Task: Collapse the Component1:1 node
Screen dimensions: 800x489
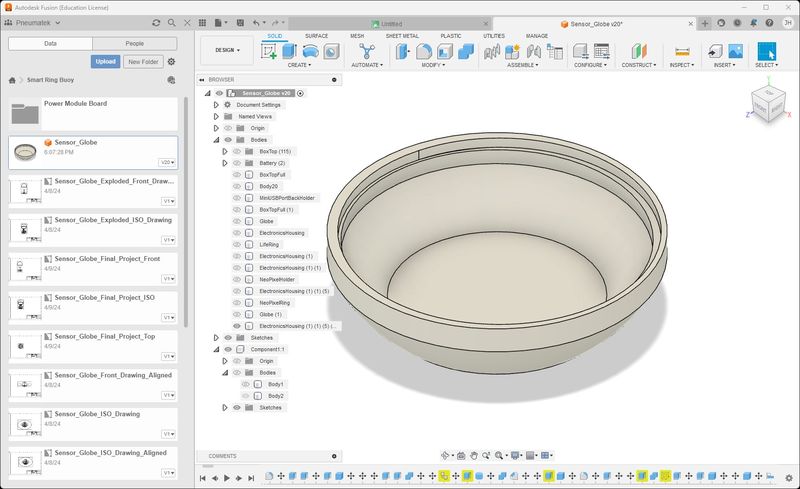Action: pos(216,349)
